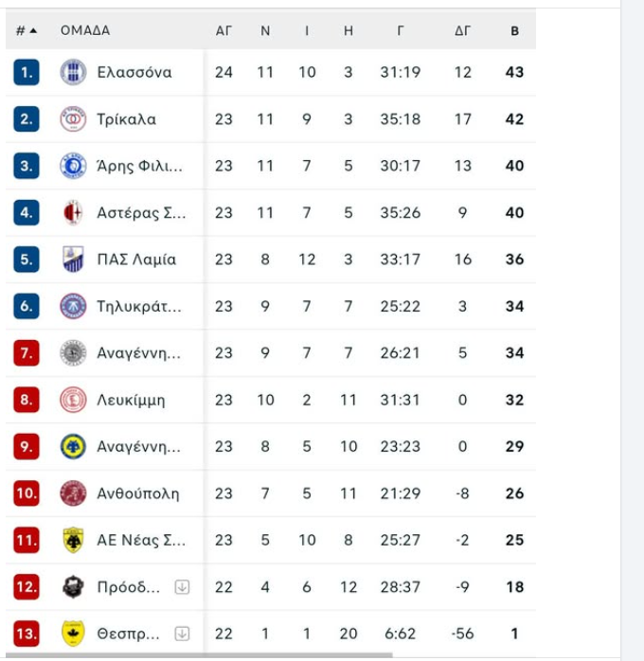Sort table by the # rank column
Viewport: 644px width, 661px height.
coord(26,30)
